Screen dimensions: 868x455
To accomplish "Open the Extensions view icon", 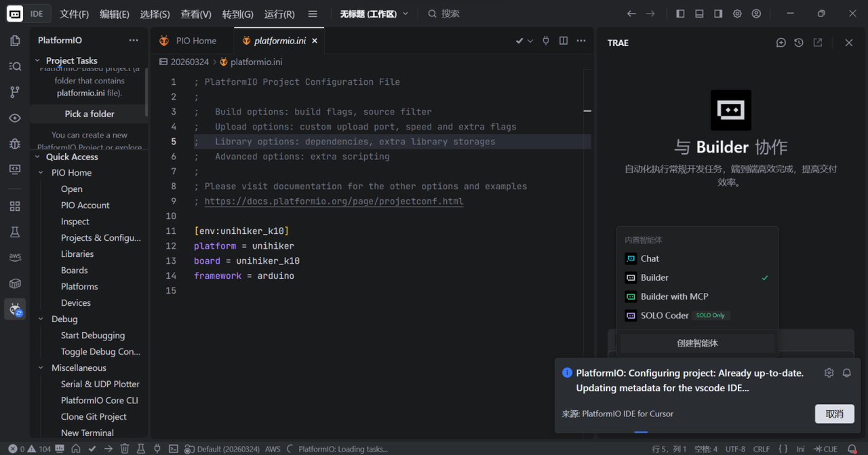I will [15, 206].
